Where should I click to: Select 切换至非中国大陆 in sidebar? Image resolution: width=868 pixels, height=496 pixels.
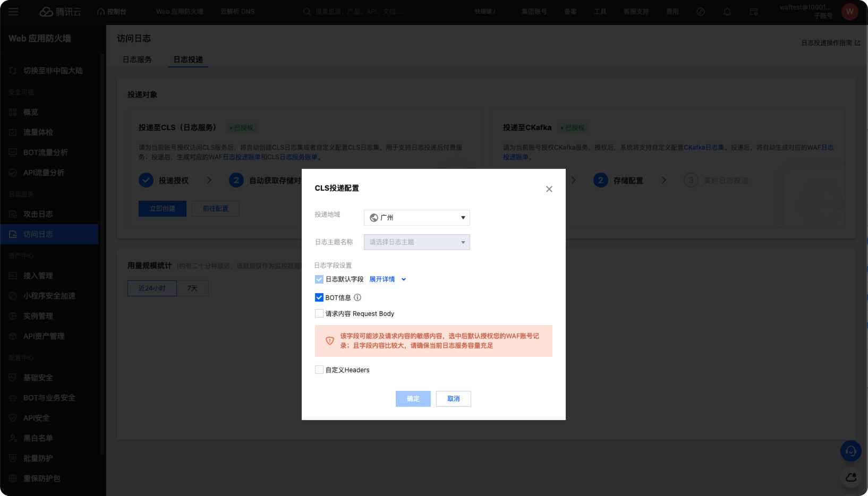coord(49,71)
